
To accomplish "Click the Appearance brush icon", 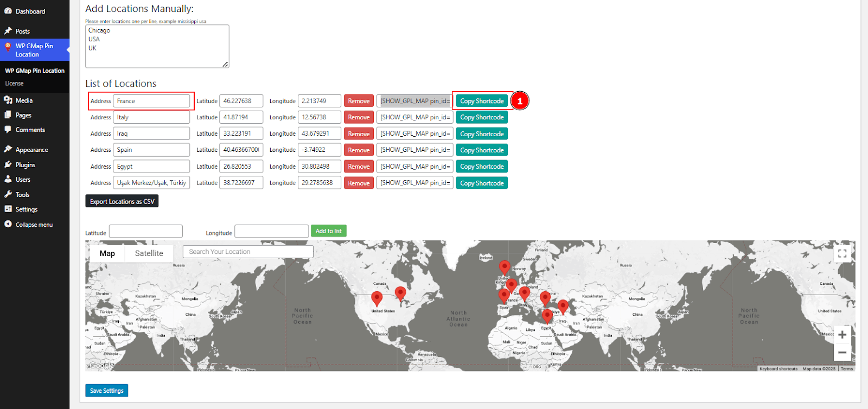I will tap(8, 149).
